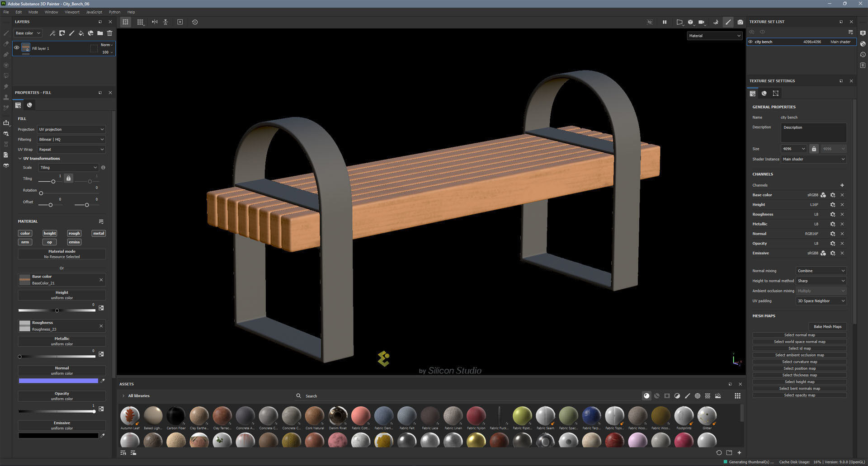Switch the assets grid view icon
This screenshot has height=466, width=868.
click(737, 396)
